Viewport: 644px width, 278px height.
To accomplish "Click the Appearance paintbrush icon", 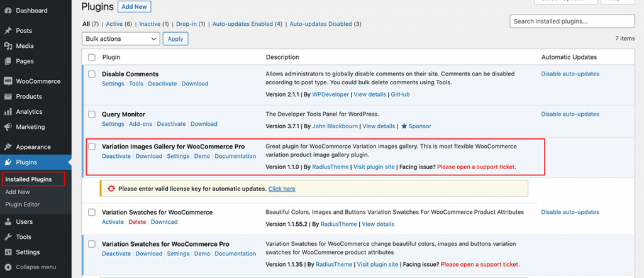I will pyautogui.click(x=8, y=147).
